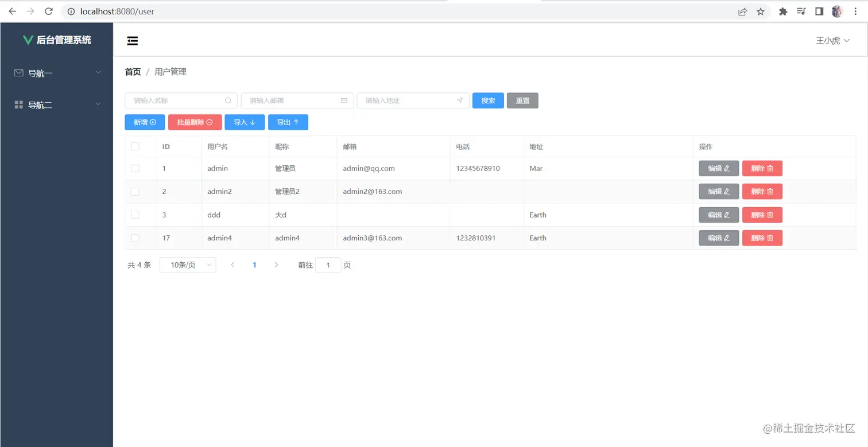Check the row checkbox for user admin2
868x447 pixels.
[135, 192]
